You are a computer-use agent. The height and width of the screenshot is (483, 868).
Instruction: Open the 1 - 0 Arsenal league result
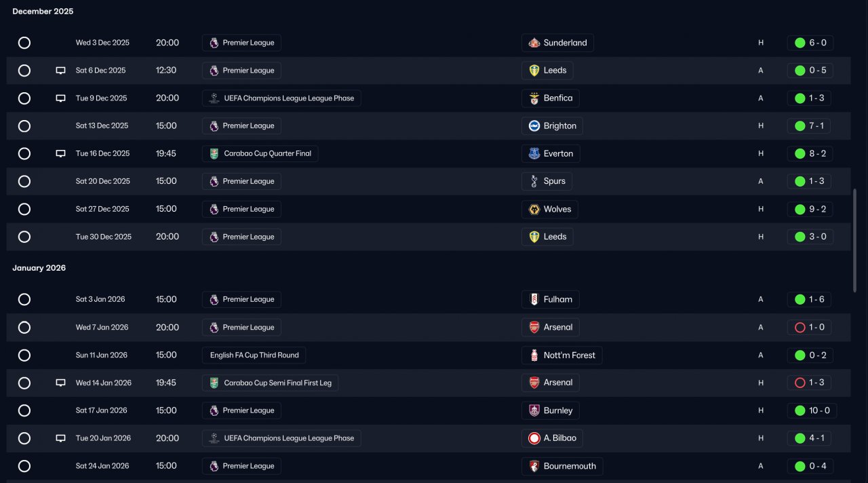[x=810, y=328]
